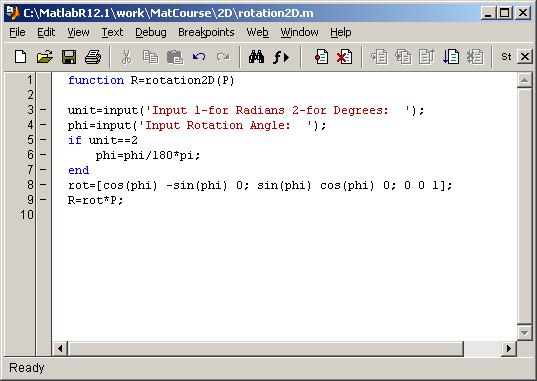Exit debug mode using last debug icon
This screenshot has height=381, width=537.
click(x=475, y=57)
